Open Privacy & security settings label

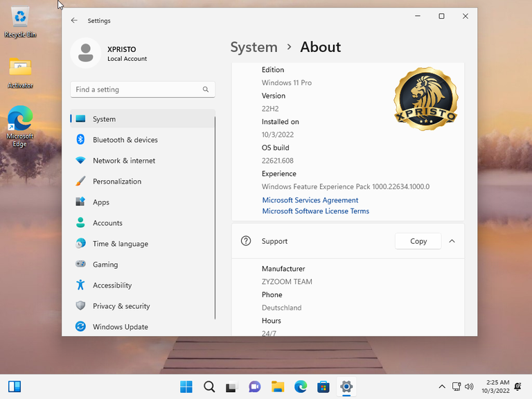tap(121, 306)
